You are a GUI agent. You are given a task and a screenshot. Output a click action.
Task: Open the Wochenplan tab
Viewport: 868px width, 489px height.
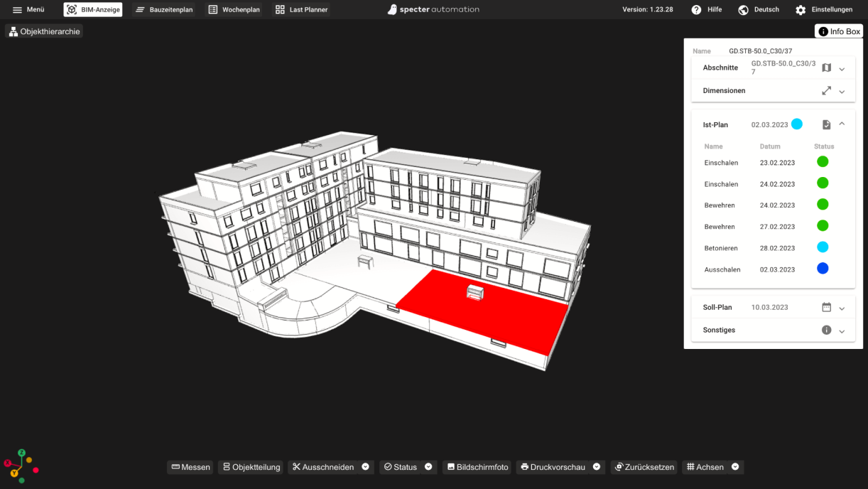click(234, 10)
